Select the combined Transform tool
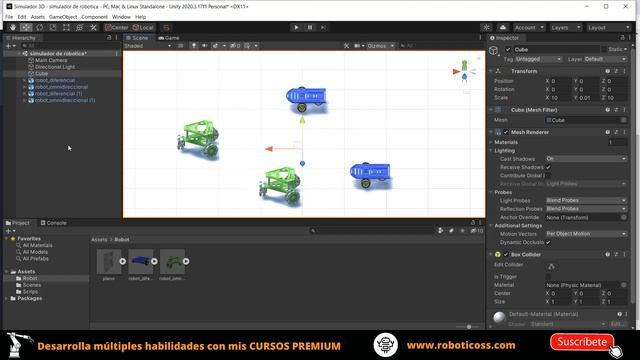 point(80,27)
